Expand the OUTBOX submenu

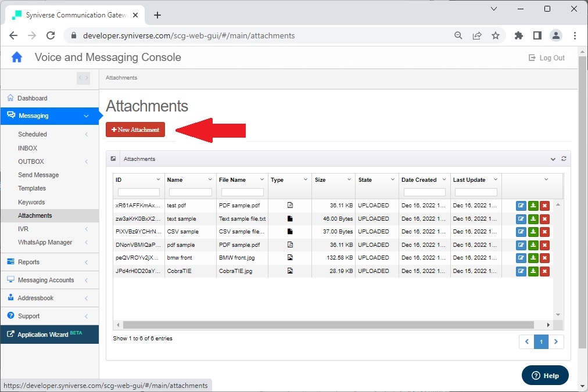pos(86,161)
